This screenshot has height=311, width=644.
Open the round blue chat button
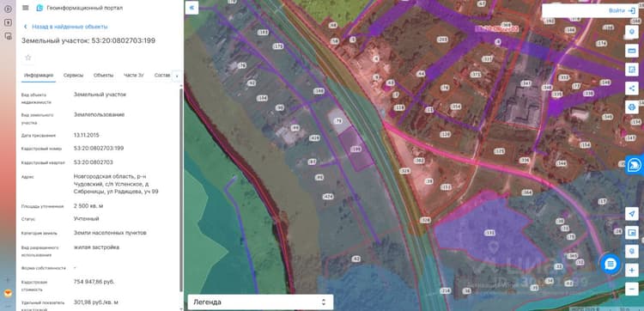[x=611, y=264]
